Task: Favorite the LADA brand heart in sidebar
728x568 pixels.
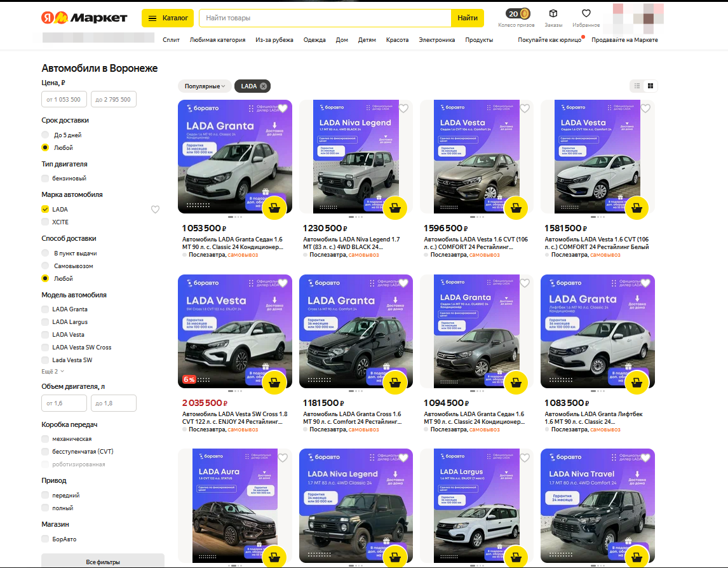Action: (155, 210)
